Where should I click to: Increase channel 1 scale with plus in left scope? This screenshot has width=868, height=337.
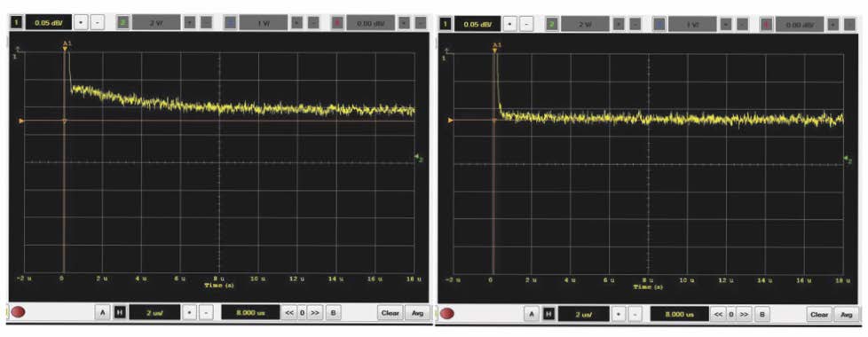(82, 22)
